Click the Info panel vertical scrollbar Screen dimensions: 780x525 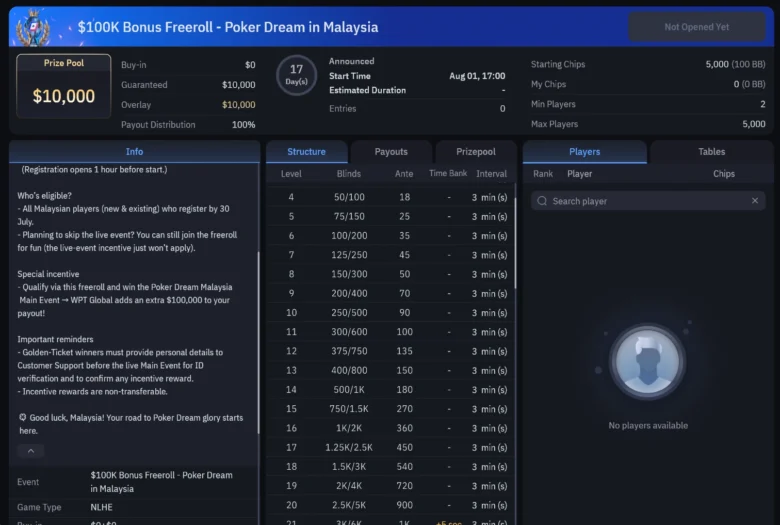(258, 342)
